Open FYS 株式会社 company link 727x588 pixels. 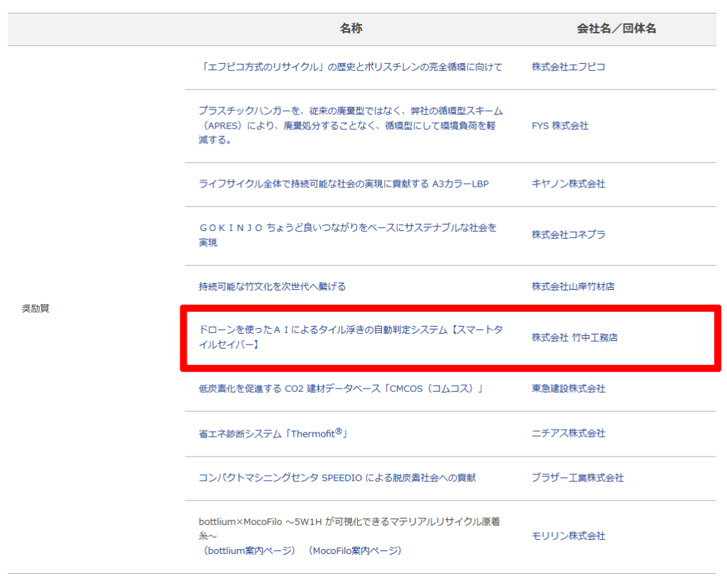tap(559, 126)
